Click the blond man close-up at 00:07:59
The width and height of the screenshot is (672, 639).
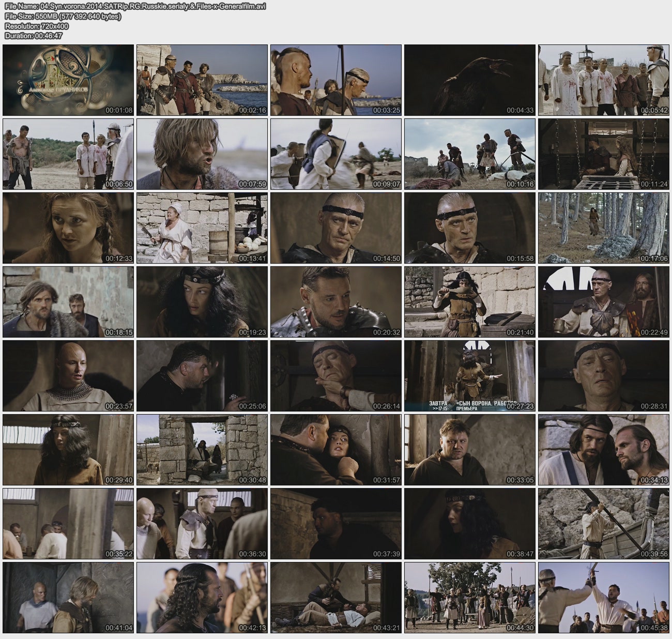coord(202,154)
